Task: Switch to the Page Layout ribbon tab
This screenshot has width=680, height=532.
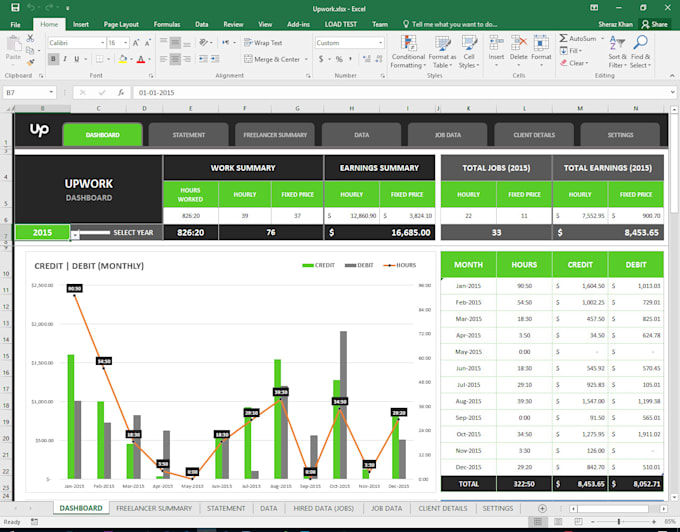Action: 121,23
